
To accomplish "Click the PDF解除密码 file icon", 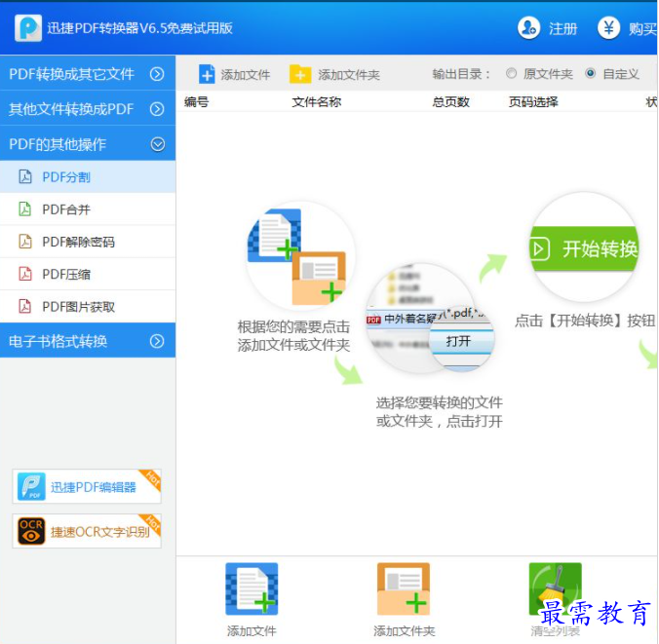I will 25,242.
